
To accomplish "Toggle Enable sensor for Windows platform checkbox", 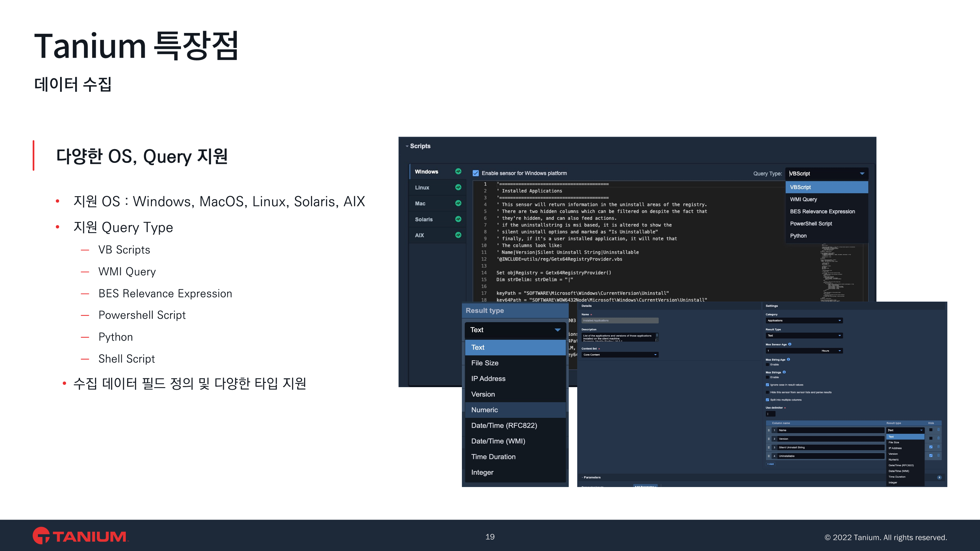I will pos(476,173).
